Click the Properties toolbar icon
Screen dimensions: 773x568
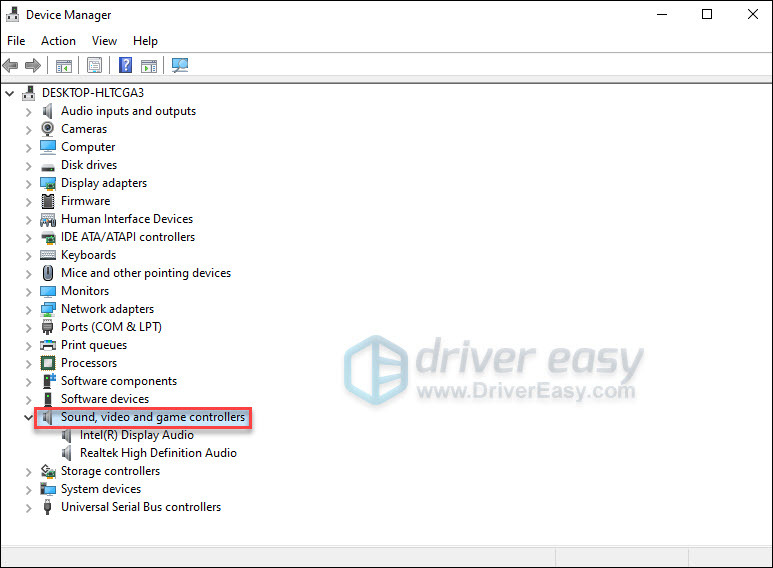[x=94, y=66]
